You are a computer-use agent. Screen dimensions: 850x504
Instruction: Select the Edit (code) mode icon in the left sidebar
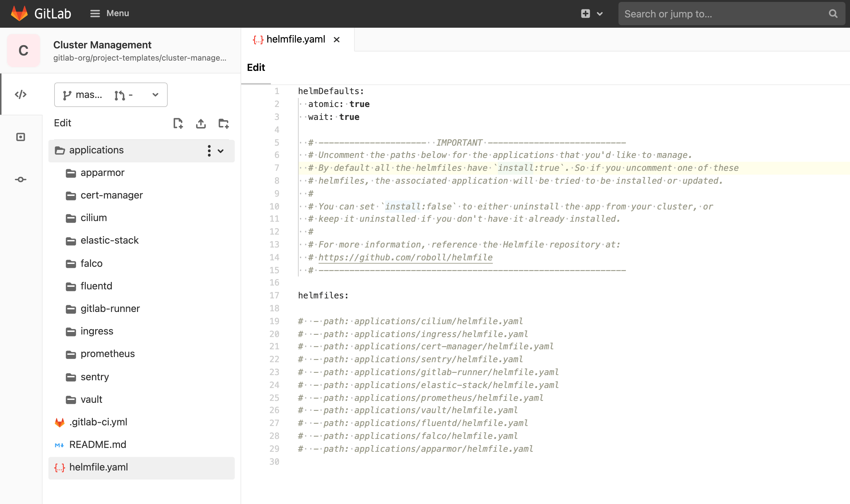coord(21,95)
